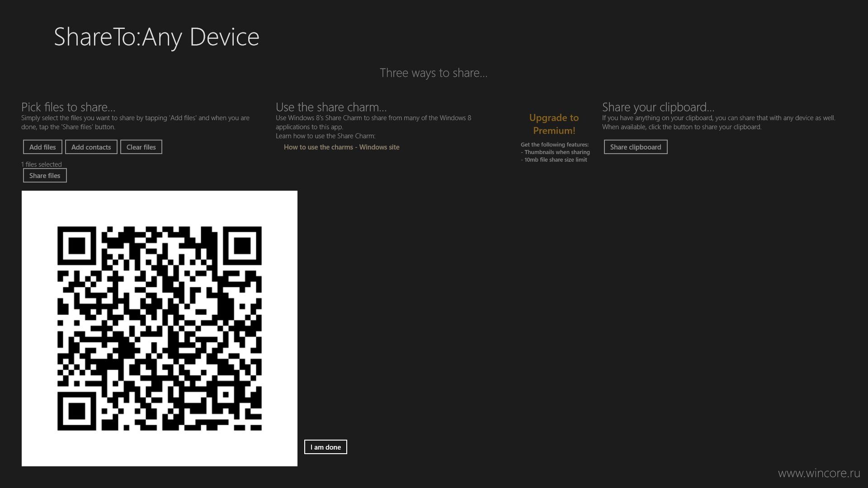Screen dimensions: 868x488
Task: Click 'Thumbnails when sharing' feature text
Action: point(557,152)
